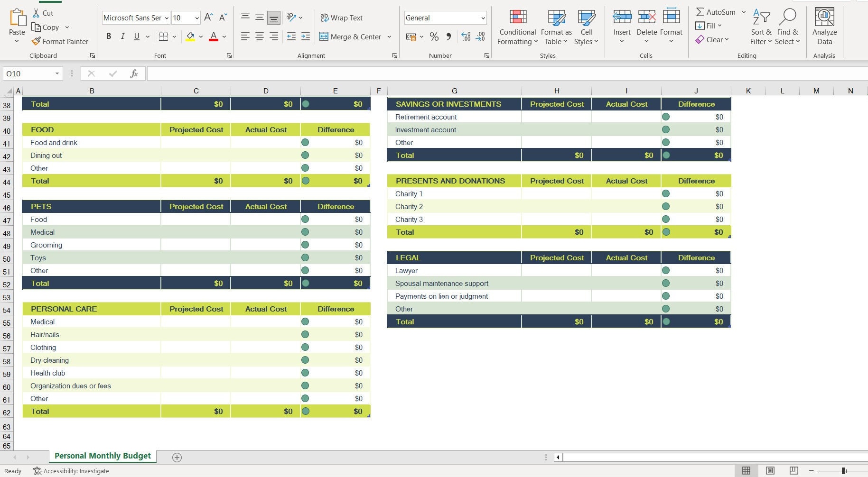This screenshot has width=868, height=477.
Task: Expand the Name Box dropdown arrow
Action: (57, 73)
